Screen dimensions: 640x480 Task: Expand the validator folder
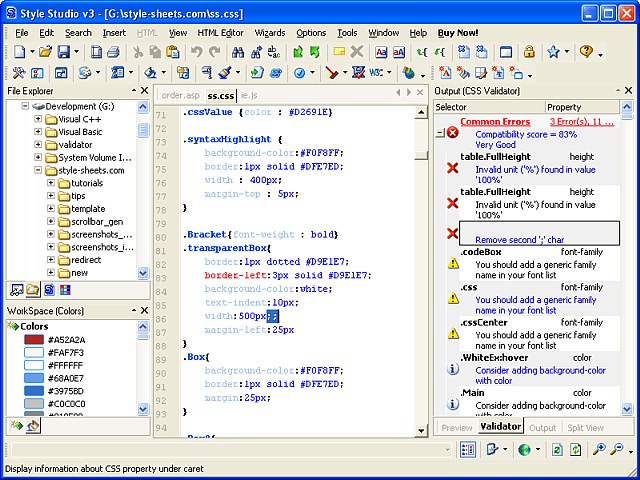[38, 144]
